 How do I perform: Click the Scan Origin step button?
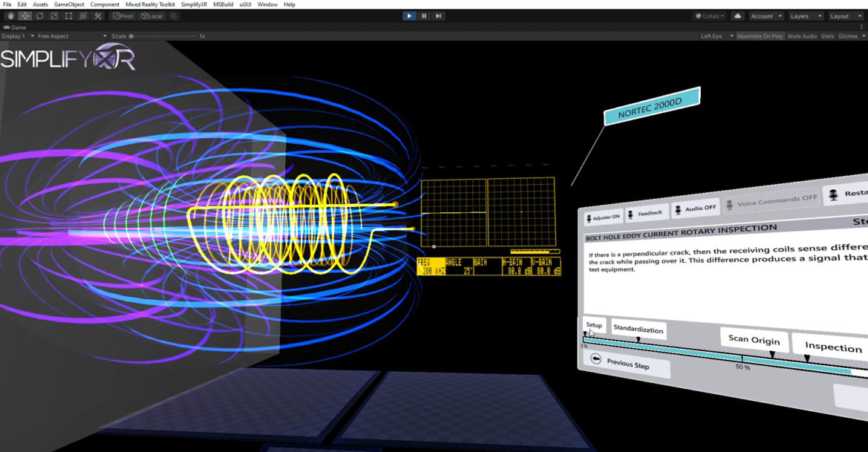coord(754,340)
